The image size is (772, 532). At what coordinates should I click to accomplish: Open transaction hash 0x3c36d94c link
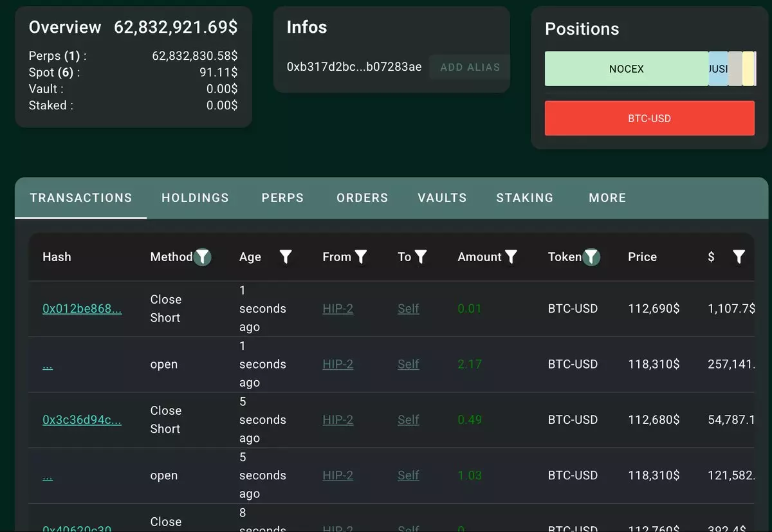click(x=82, y=420)
